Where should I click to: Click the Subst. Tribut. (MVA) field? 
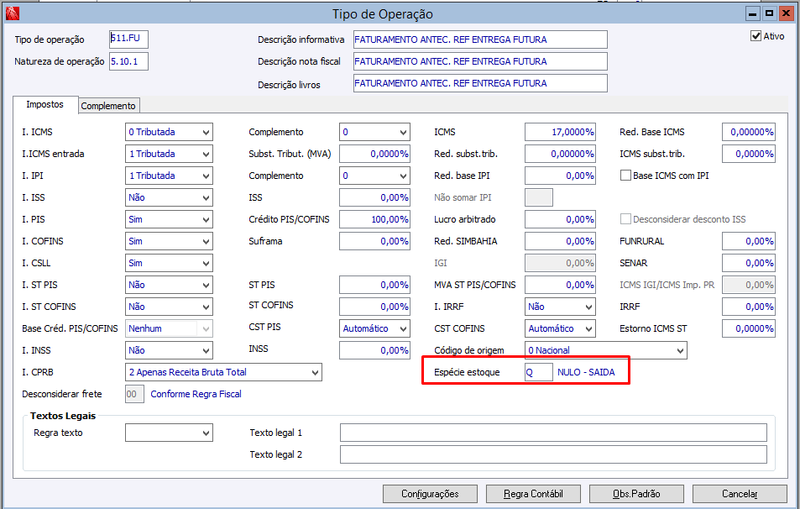(x=374, y=154)
